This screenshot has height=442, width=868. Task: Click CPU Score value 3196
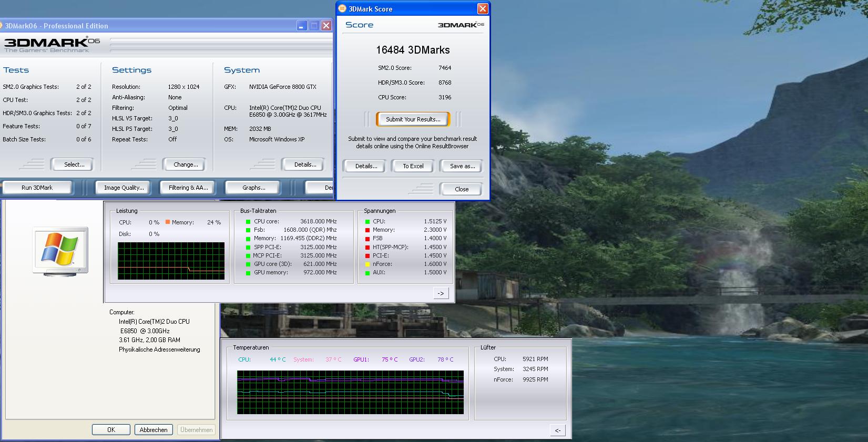445,97
